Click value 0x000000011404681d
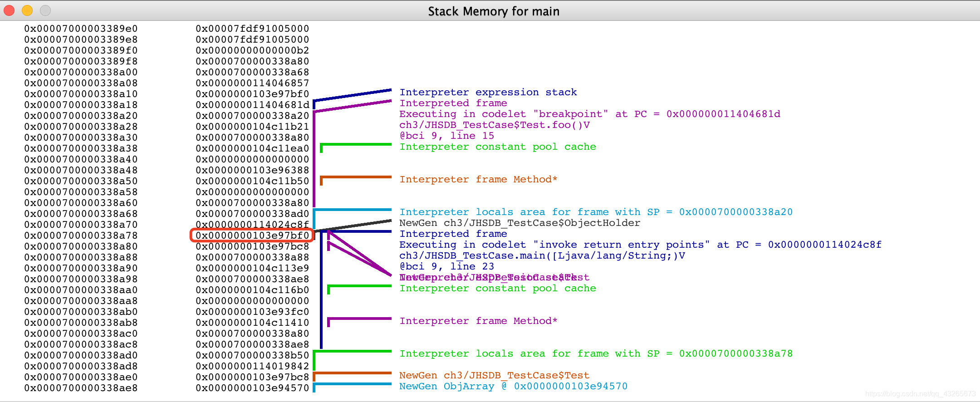 coord(252,105)
